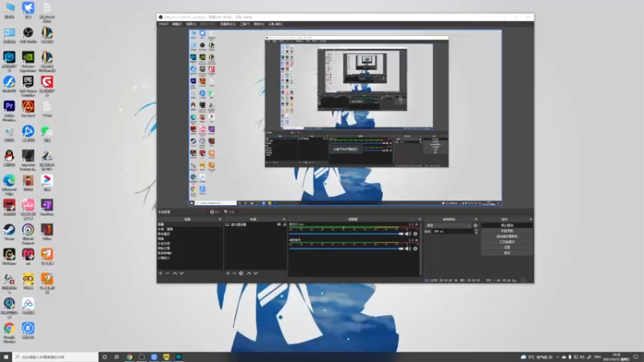Open Flash blue f desktop icon
644x362 pixels.
[9, 82]
